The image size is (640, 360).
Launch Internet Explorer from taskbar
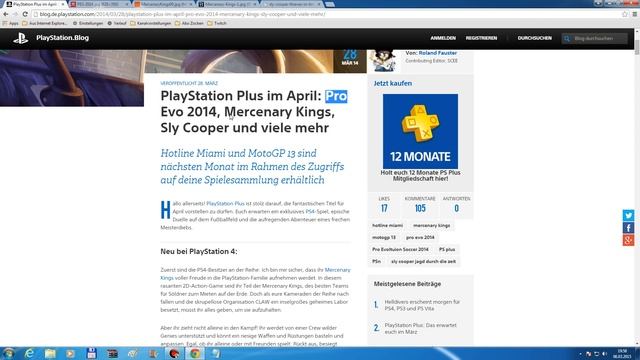click(x=29, y=353)
